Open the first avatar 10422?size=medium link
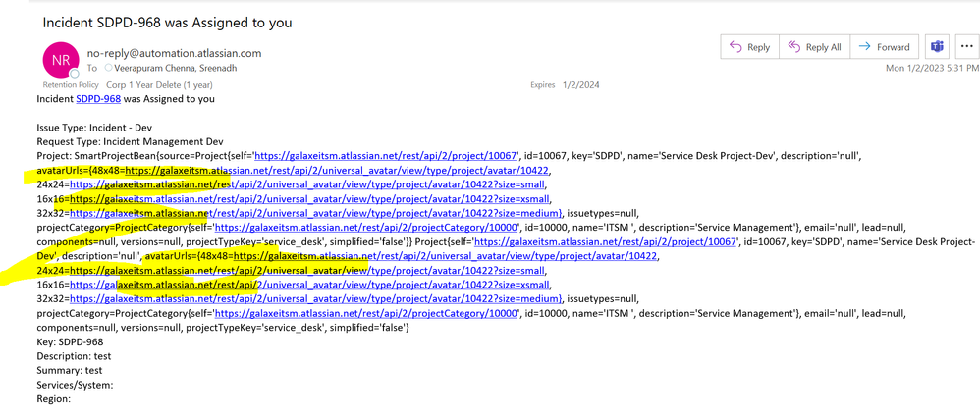 (x=315, y=214)
